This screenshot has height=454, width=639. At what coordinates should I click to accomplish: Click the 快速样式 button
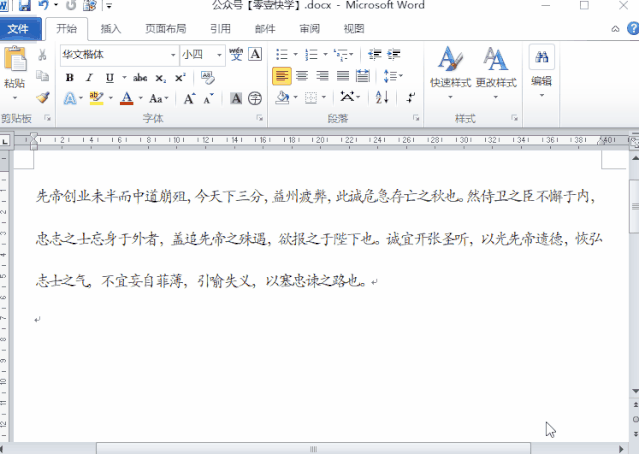coord(450,70)
